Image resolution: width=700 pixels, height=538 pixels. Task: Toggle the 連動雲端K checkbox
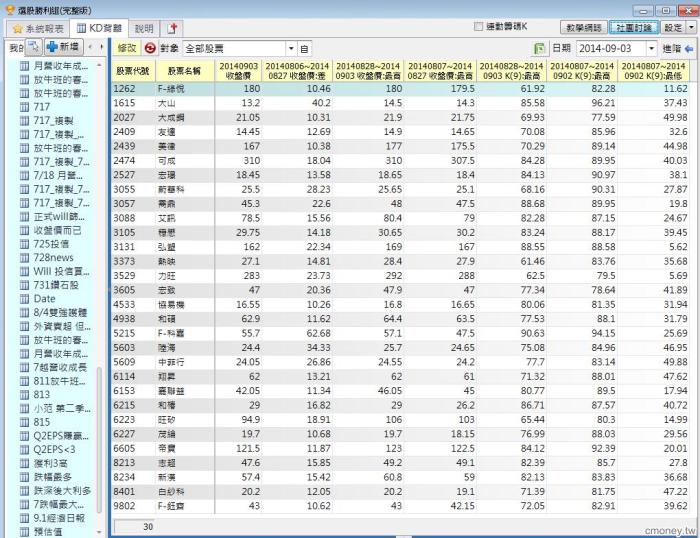click(479, 27)
